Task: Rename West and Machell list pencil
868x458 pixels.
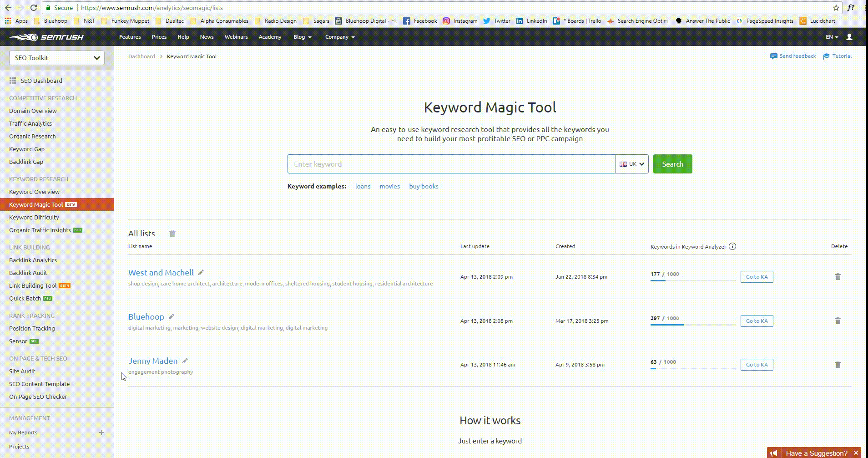Action: point(201,272)
